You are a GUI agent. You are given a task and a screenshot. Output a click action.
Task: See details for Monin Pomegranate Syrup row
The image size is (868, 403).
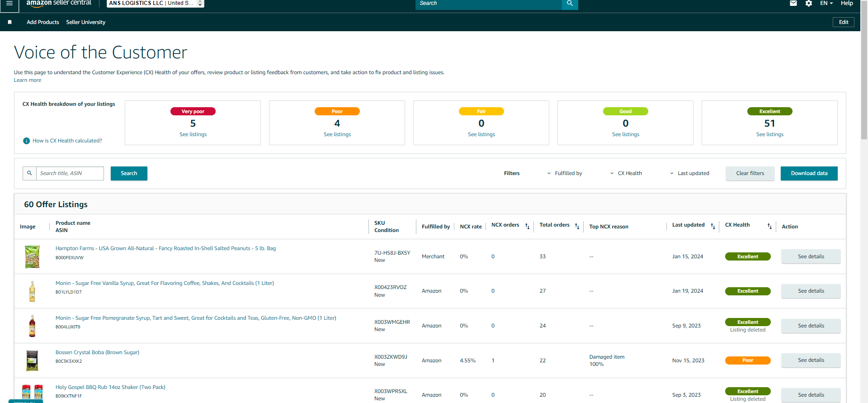point(811,326)
